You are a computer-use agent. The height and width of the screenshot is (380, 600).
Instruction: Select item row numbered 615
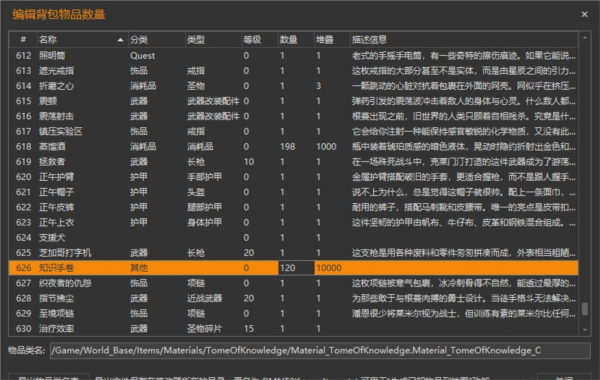click(293, 101)
